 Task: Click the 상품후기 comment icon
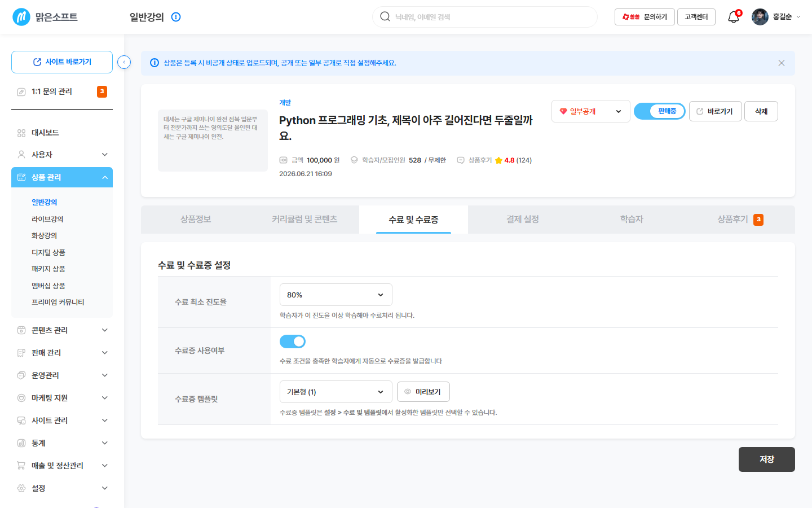461,160
